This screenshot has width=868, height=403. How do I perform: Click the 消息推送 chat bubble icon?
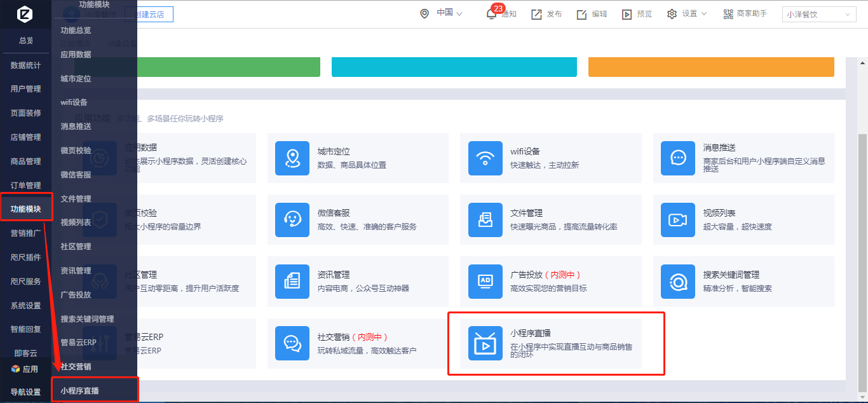click(x=678, y=158)
